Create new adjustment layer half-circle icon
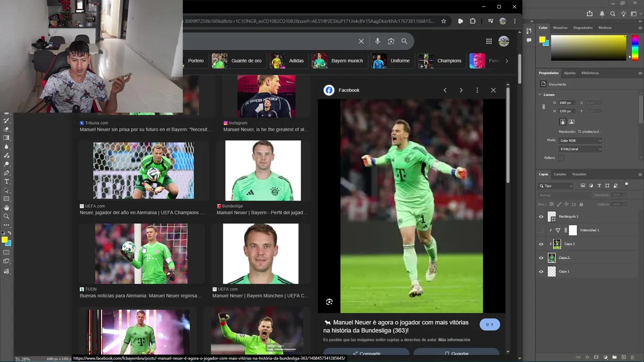Screen dimensions: 644x362 605,357
